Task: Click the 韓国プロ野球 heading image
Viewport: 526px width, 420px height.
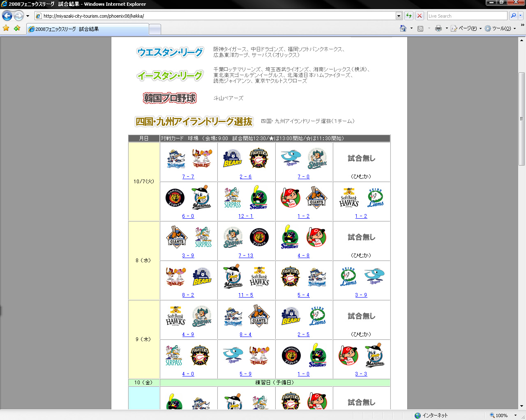Action: coord(170,98)
